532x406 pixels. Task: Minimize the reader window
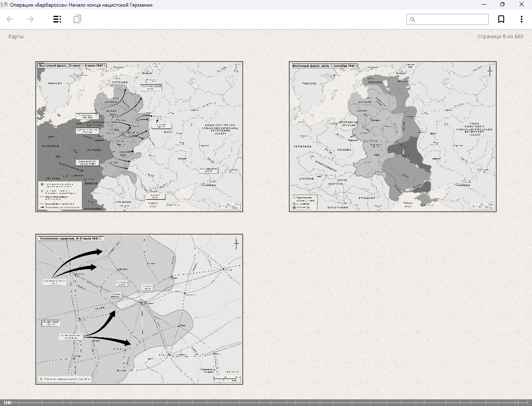click(x=484, y=5)
